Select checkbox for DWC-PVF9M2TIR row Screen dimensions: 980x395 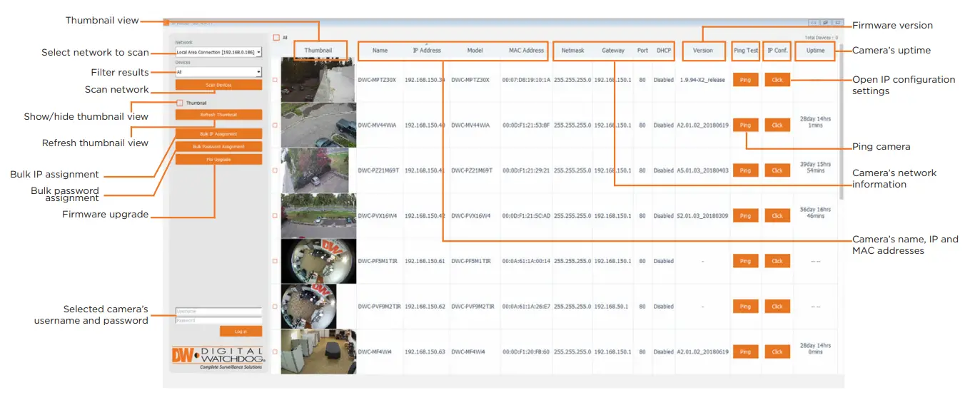[x=275, y=307]
